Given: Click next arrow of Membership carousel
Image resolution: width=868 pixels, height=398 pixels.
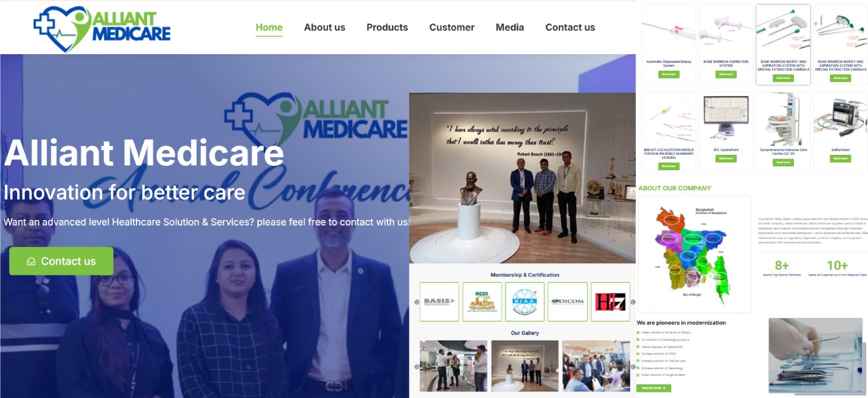Looking at the screenshot, I should click(633, 302).
